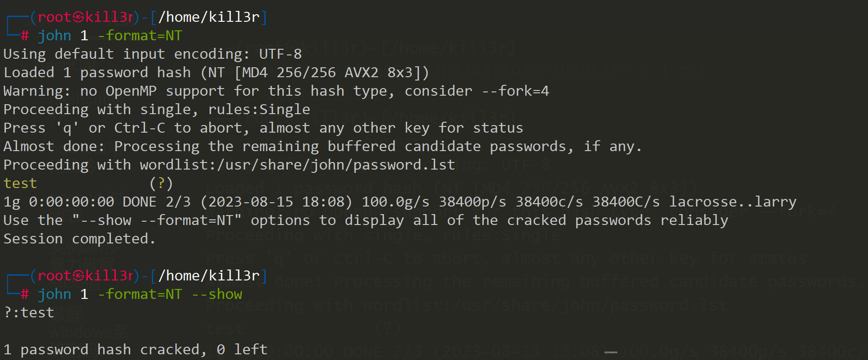Select the "?:test" output line
The image size is (868, 360).
[x=29, y=313]
